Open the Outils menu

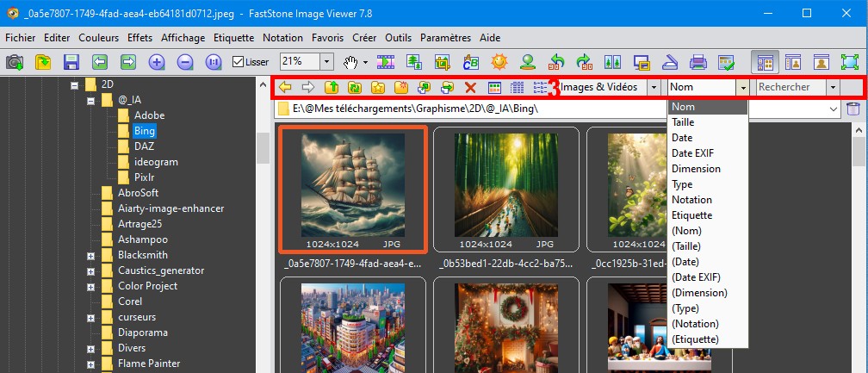[399, 38]
